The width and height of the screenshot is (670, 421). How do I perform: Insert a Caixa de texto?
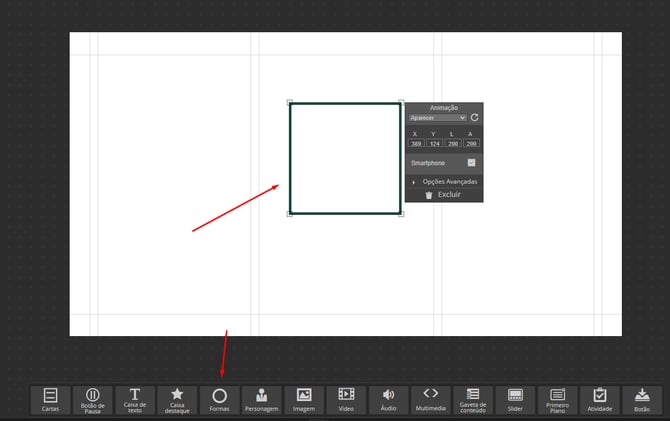(135, 400)
